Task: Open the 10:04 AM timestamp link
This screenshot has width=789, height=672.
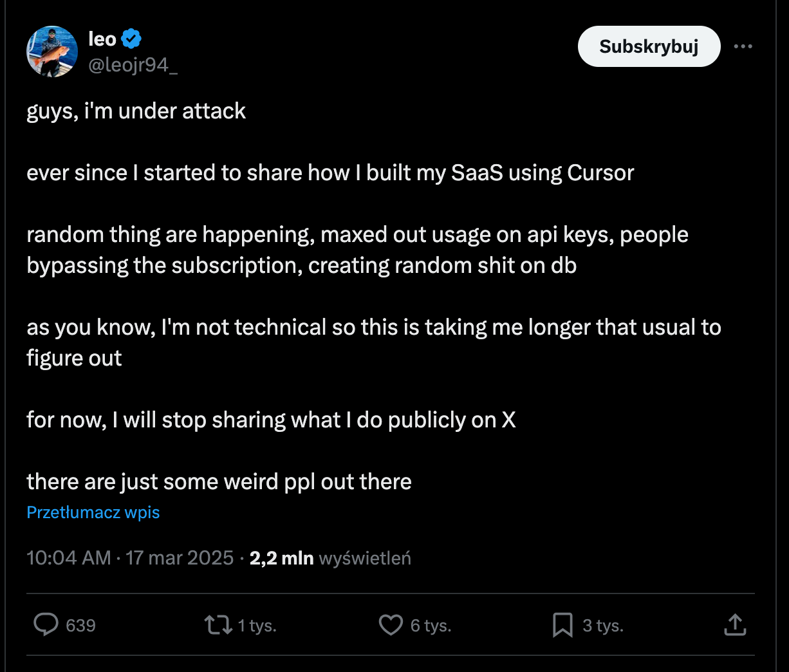Action: [x=68, y=557]
